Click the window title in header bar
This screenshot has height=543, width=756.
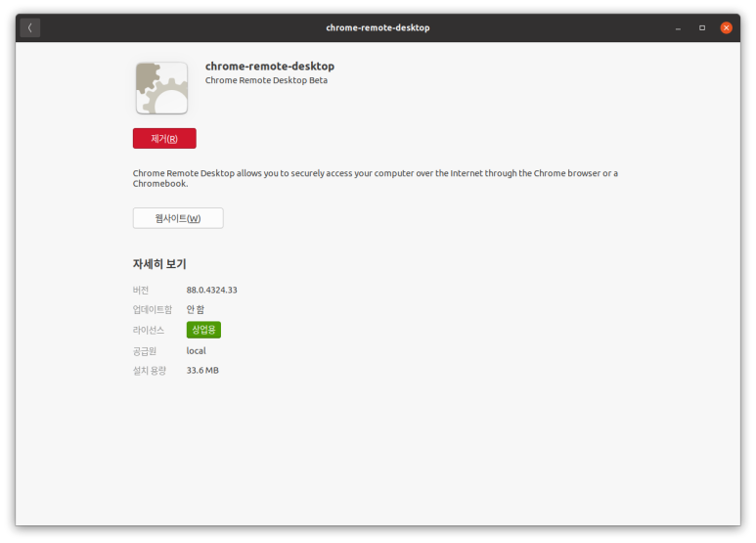(x=378, y=28)
